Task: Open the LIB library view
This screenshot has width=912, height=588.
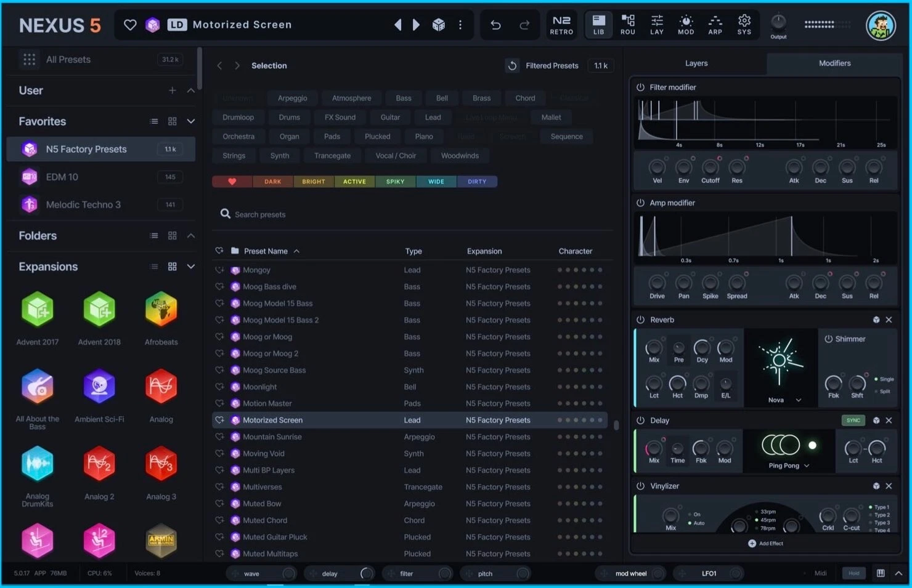Action: point(599,25)
